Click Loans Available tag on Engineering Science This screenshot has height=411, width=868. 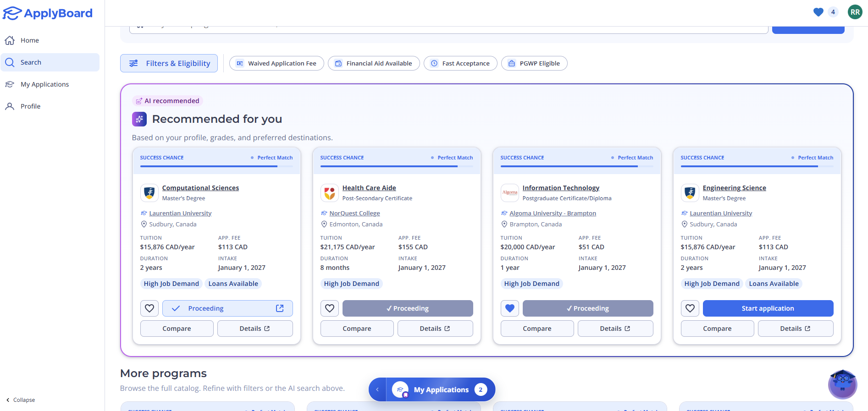point(774,284)
